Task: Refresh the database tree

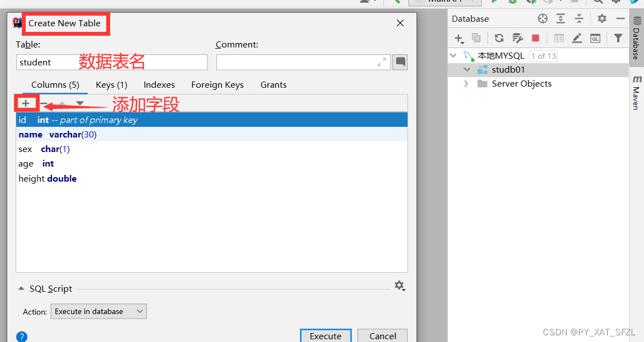Action: (x=499, y=38)
